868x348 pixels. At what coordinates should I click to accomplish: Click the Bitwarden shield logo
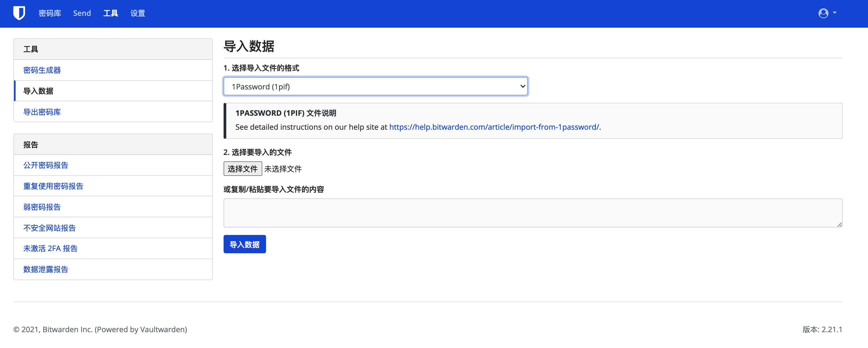[19, 13]
